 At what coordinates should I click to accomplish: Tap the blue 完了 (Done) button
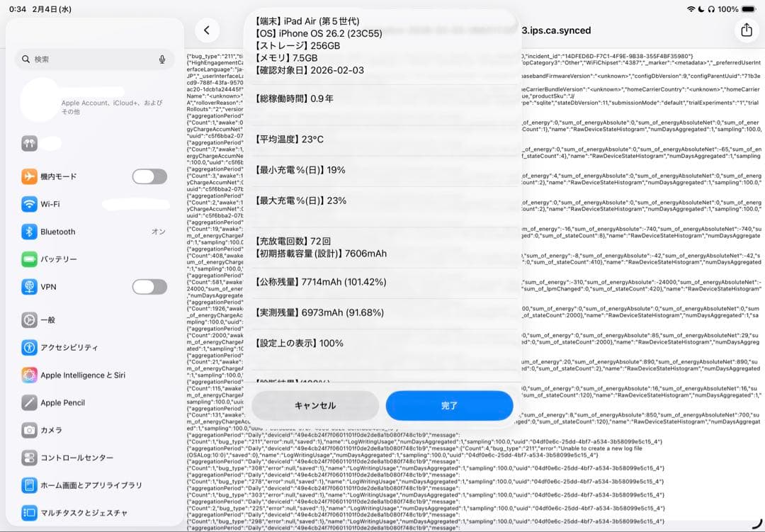coord(450,405)
